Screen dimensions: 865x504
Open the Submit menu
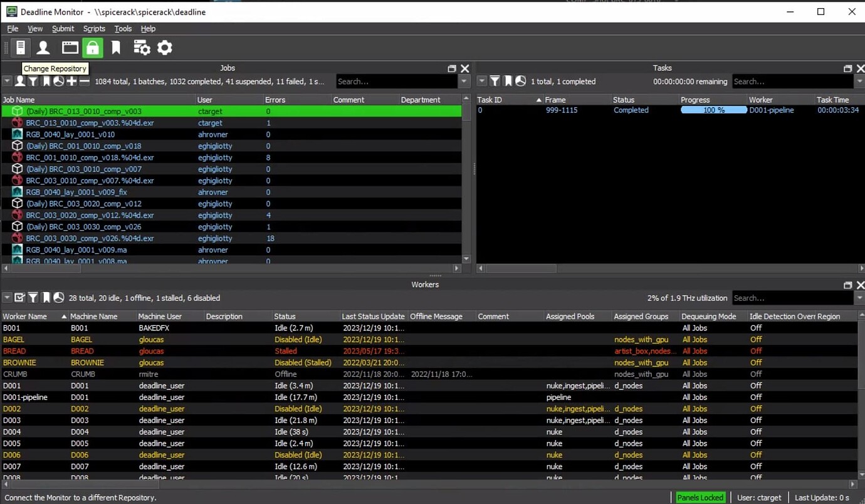tap(63, 29)
